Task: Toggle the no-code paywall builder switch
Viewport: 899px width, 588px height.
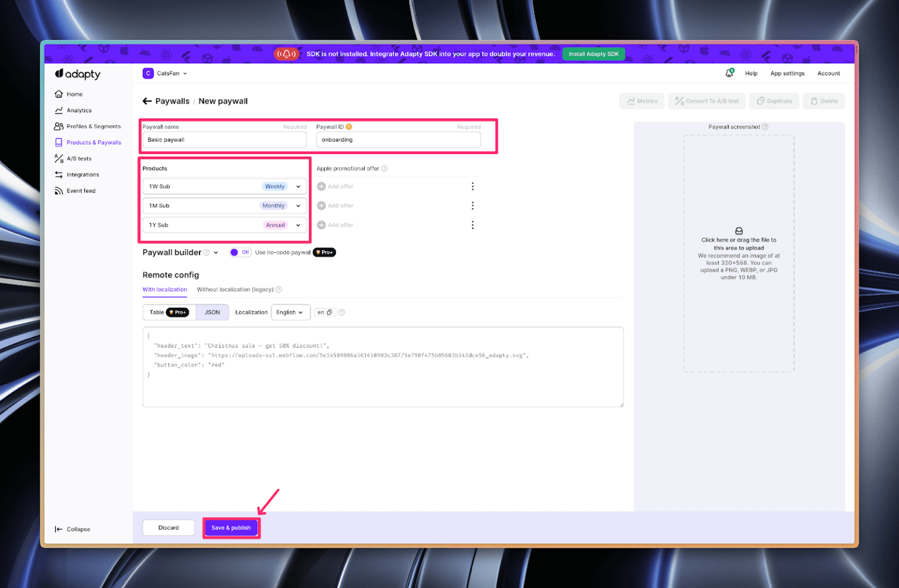Action: 240,253
